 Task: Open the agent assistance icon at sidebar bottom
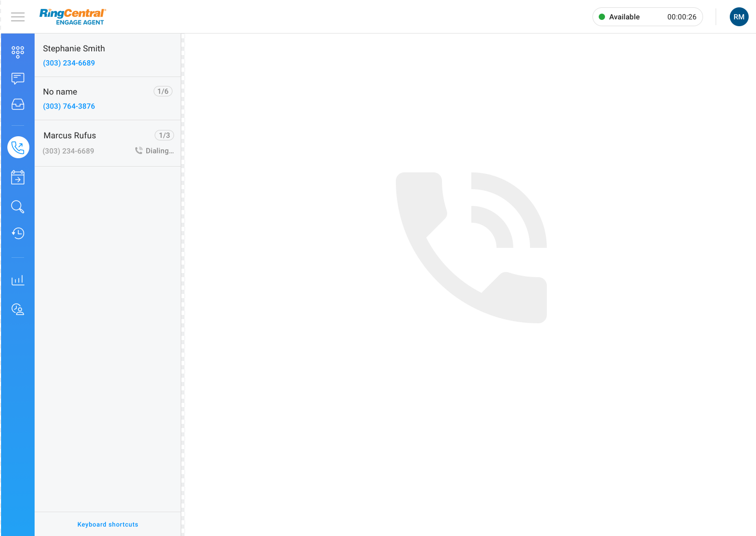pyautogui.click(x=17, y=309)
